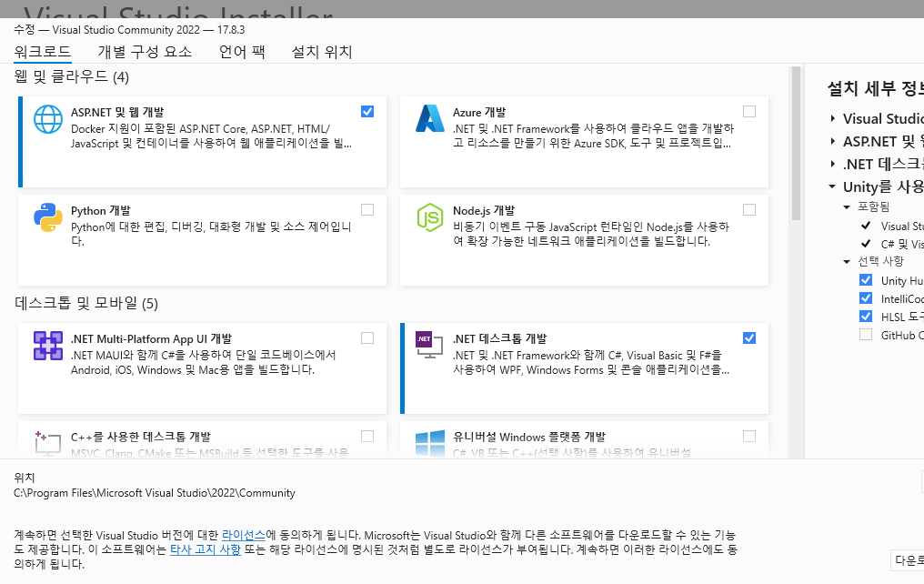Select the .NET 데스크톱 개발 card title
The height and width of the screenshot is (584, 924).
coord(499,339)
